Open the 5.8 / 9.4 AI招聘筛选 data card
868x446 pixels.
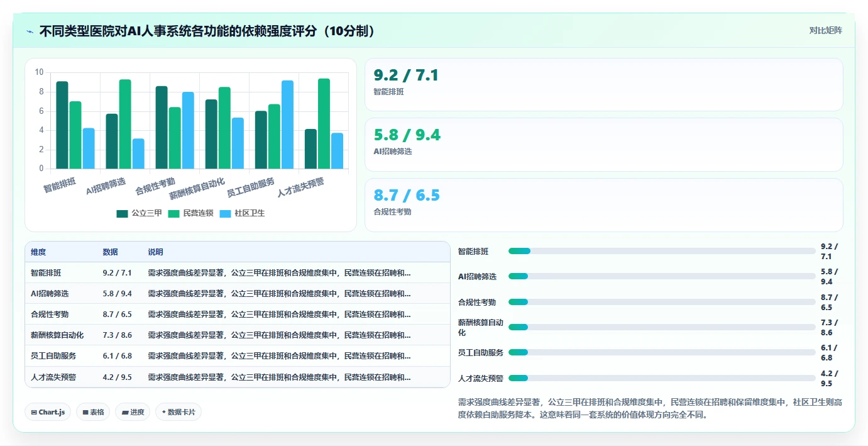603,145
